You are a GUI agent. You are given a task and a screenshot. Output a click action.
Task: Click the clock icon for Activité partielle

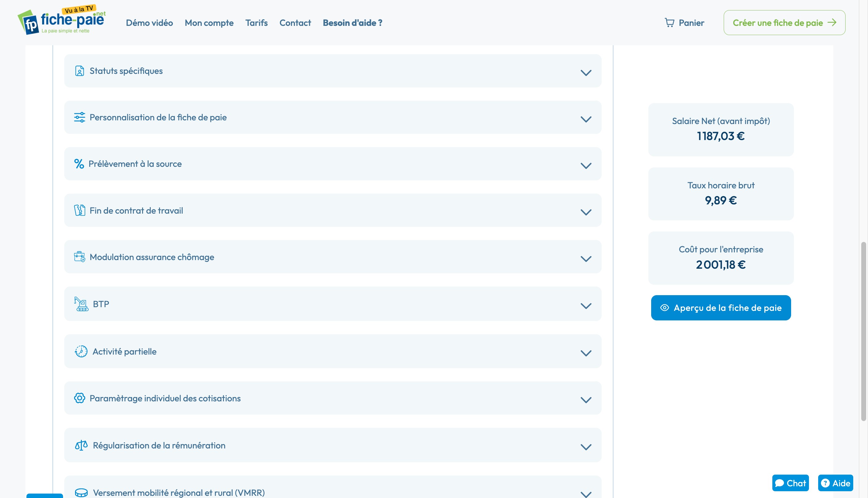click(81, 351)
